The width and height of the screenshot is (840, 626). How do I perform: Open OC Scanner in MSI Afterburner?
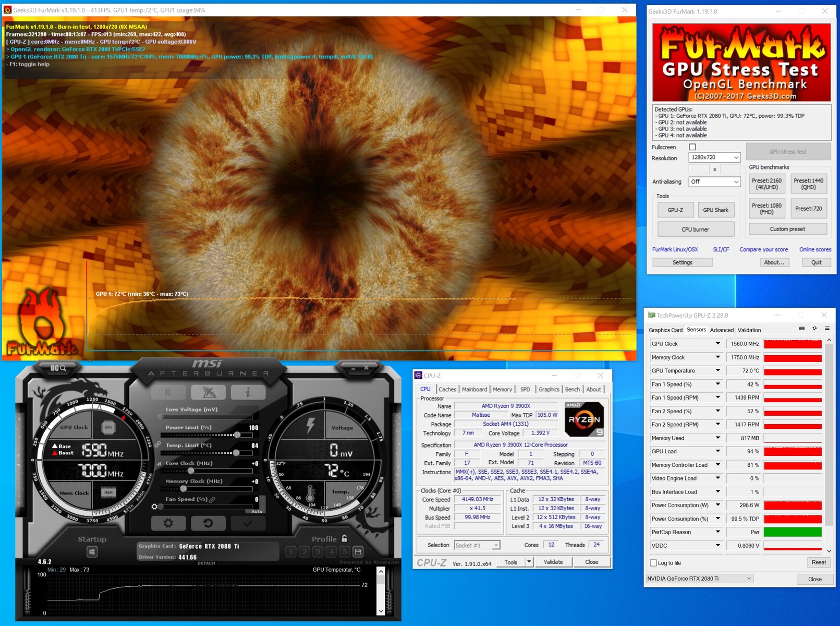click(58, 368)
